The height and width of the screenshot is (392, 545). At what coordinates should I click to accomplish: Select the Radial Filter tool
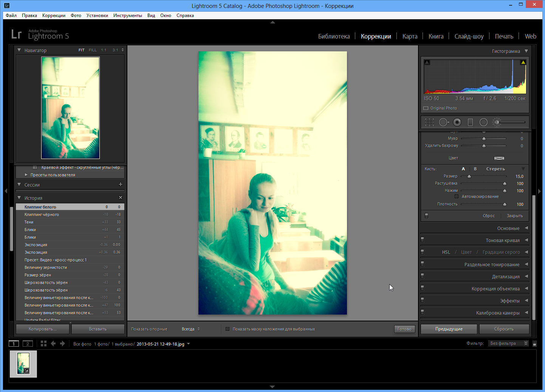pyautogui.click(x=483, y=122)
